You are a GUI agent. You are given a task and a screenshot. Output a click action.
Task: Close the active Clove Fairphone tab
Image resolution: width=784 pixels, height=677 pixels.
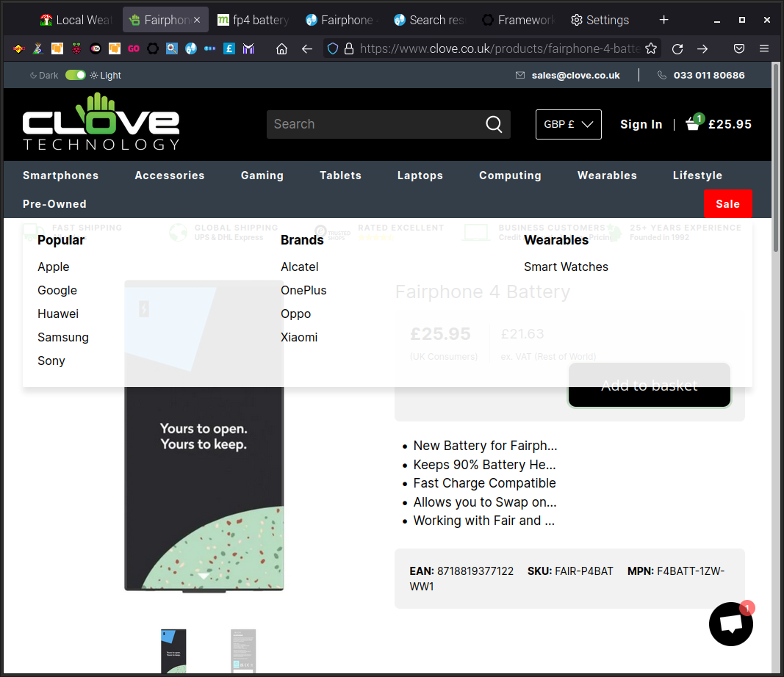point(197,20)
